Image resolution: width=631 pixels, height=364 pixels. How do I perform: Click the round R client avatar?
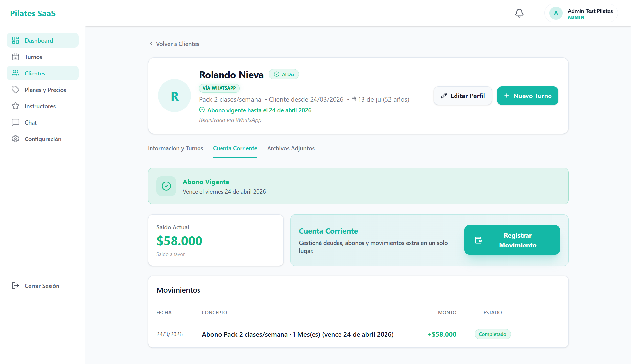click(x=175, y=96)
